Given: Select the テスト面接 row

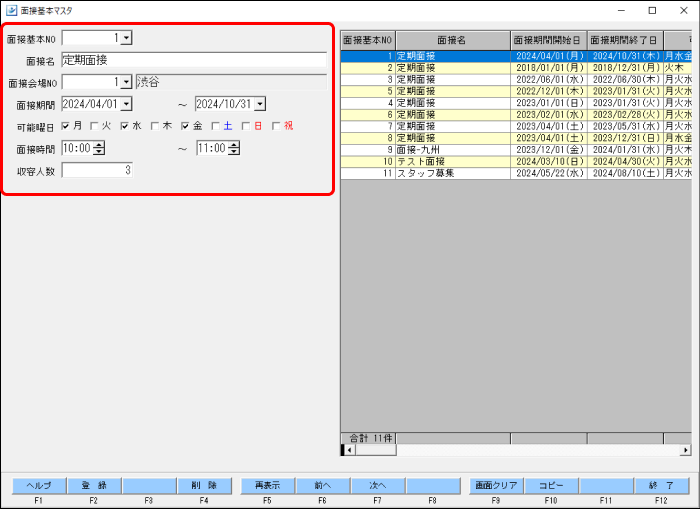Looking at the screenshot, I should tap(516, 161).
